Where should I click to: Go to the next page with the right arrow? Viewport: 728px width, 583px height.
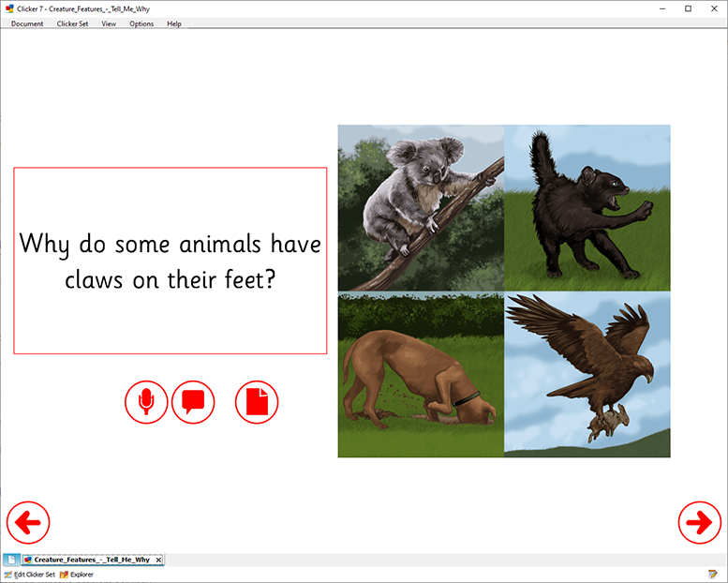point(699,522)
